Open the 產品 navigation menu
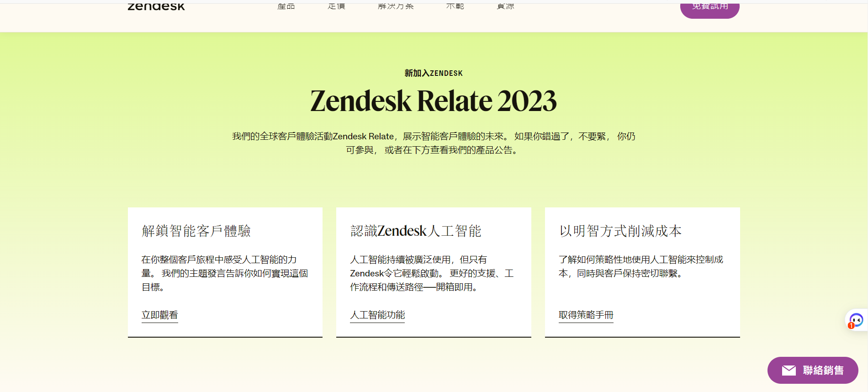Image resolution: width=868 pixels, height=392 pixels. (286, 6)
